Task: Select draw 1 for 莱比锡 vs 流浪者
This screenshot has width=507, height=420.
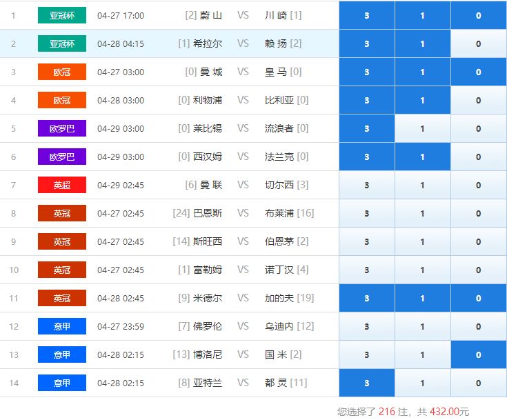Action: coord(423,128)
